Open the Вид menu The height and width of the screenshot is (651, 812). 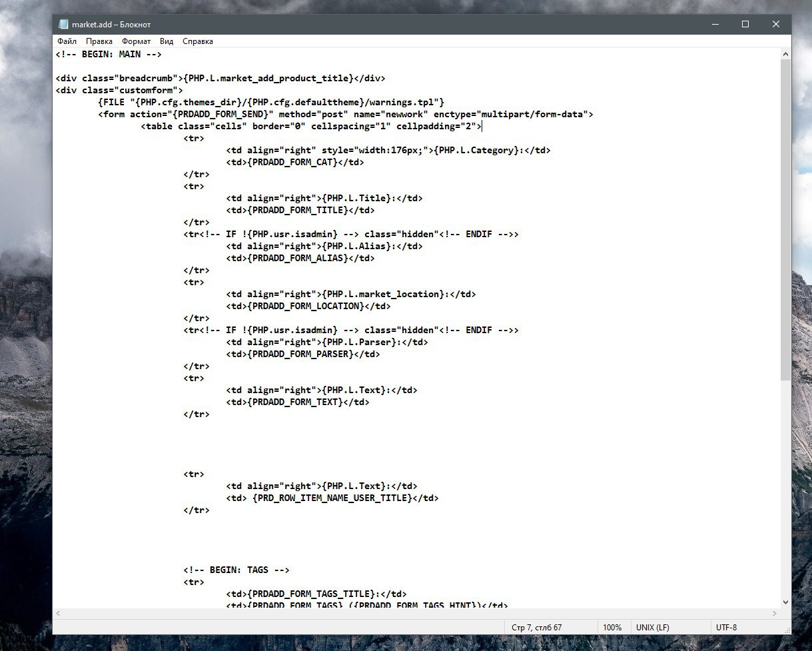coord(167,41)
